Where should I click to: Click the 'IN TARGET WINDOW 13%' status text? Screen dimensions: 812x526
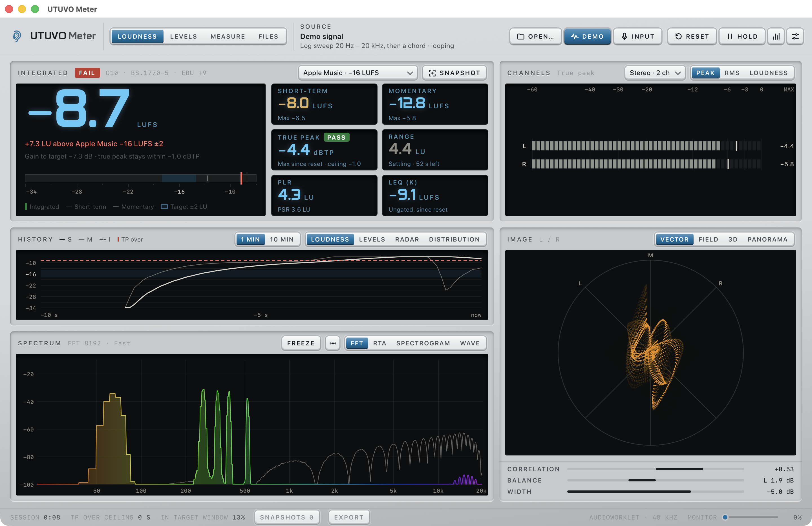point(203,517)
